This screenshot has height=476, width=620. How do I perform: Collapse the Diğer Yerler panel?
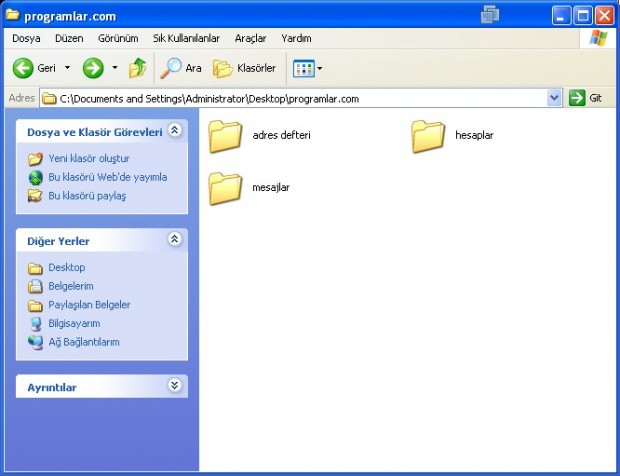click(x=174, y=239)
